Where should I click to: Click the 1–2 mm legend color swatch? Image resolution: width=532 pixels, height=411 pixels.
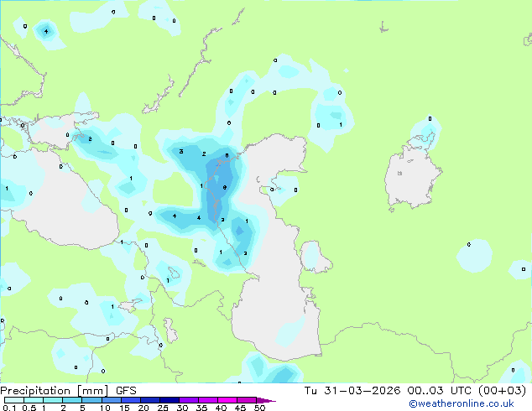[x=53, y=400]
